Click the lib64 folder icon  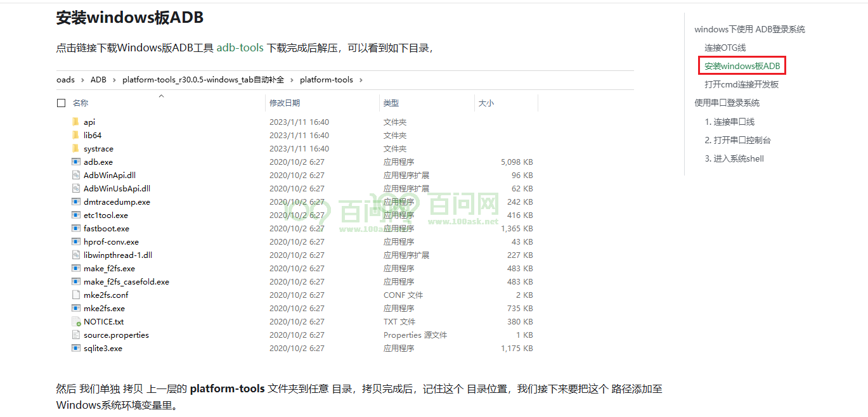click(75, 135)
